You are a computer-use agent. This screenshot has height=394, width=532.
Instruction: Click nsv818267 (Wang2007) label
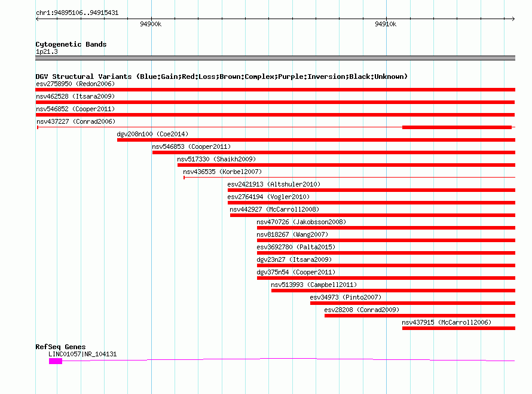[292, 234]
